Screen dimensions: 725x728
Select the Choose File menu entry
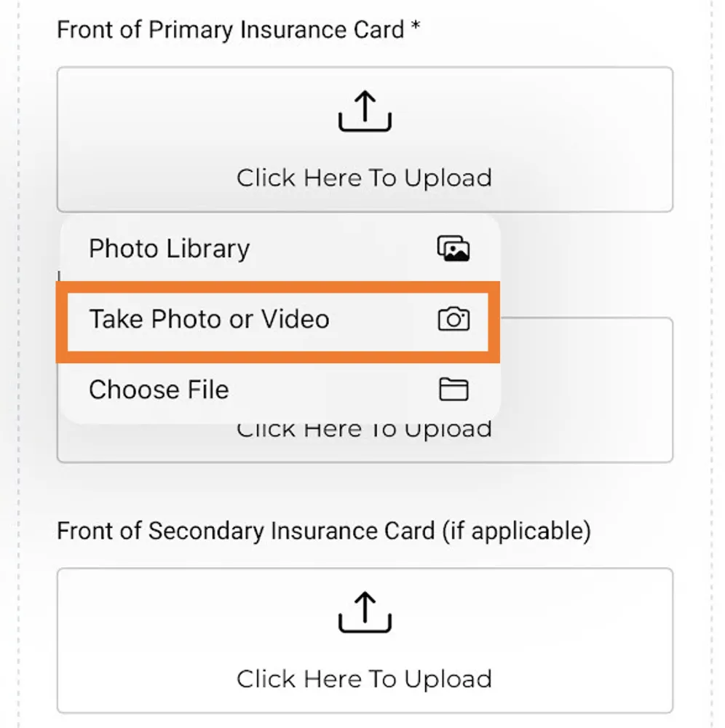tap(280, 390)
